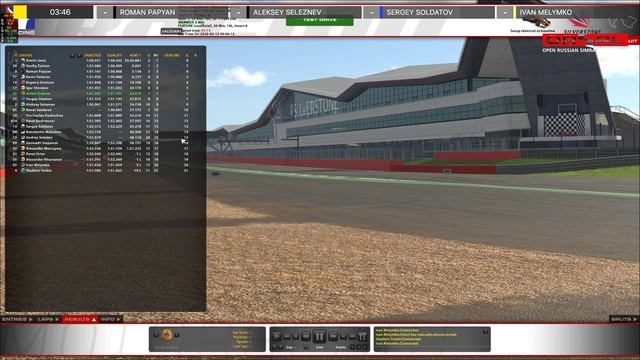Open the SPLITS tab
This screenshot has height=360, width=640.
tap(624, 319)
